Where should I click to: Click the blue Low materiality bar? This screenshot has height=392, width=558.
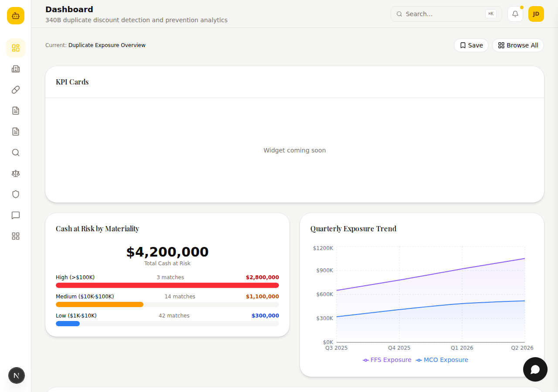point(68,324)
